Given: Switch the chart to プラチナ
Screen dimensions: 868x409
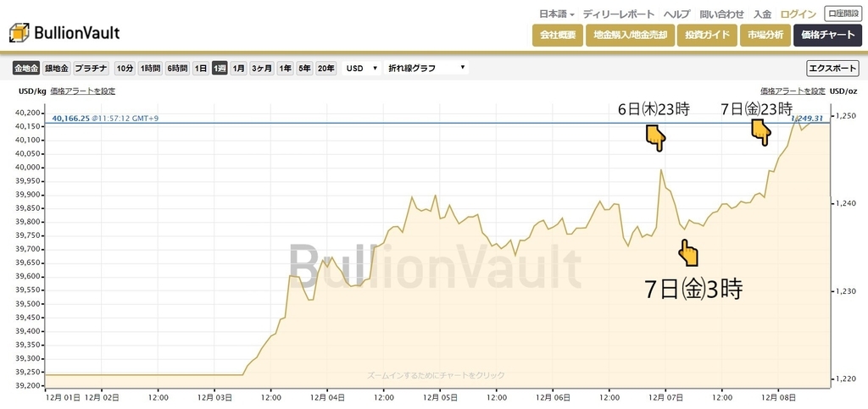Looking at the screenshot, I should click(92, 69).
